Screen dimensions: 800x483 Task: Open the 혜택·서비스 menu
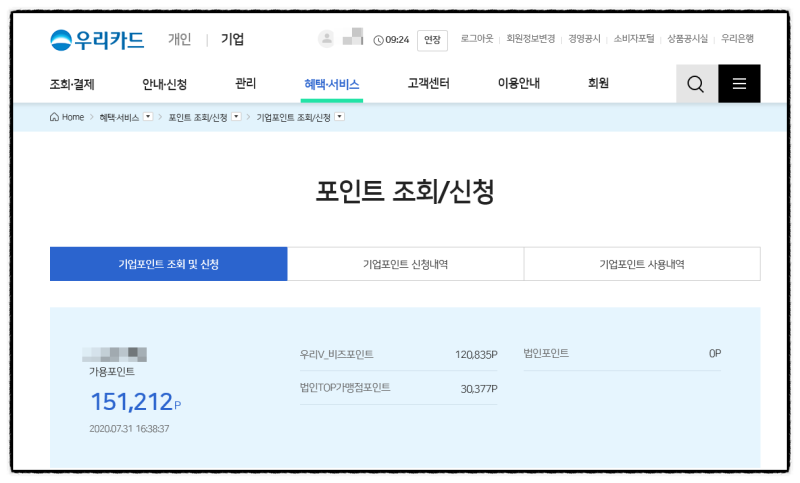(332, 84)
